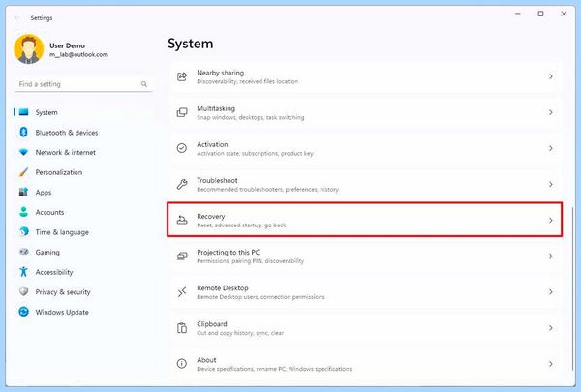Open the Accounts label in sidebar
This screenshot has height=392, width=581.
coord(49,212)
